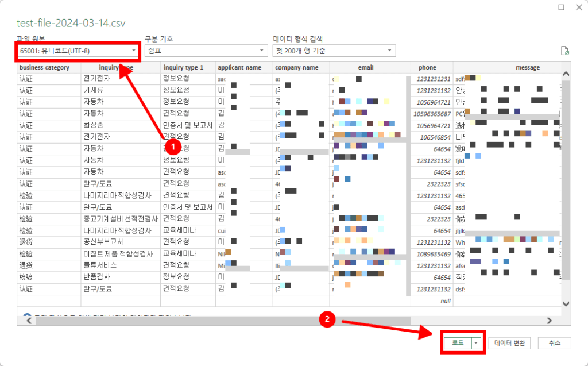
Task: Click the horizontal scrollbar right arrow
Action: tap(550, 321)
